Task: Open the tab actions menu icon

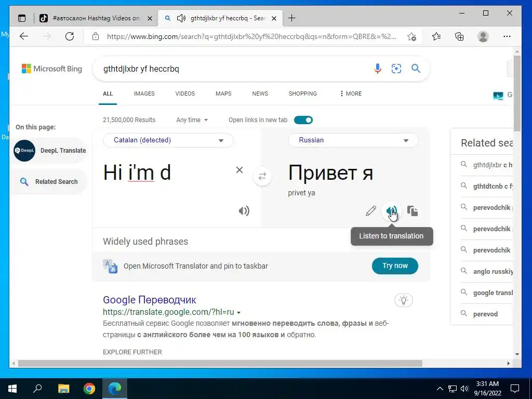Action: tap(22, 18)
